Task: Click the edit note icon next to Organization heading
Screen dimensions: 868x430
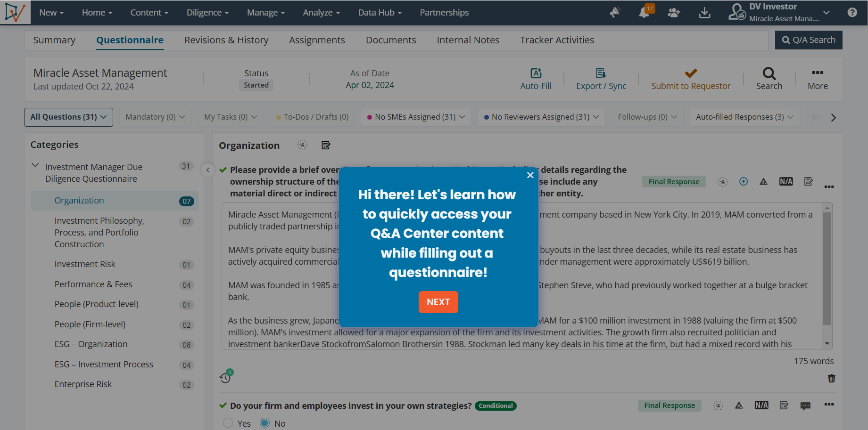Action: [x=326, y=145]
